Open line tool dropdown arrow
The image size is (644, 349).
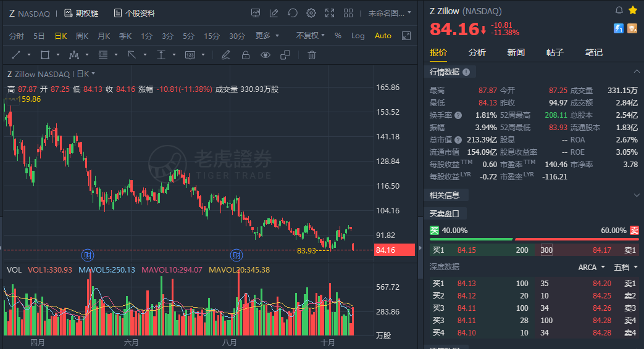click(29, 54)
